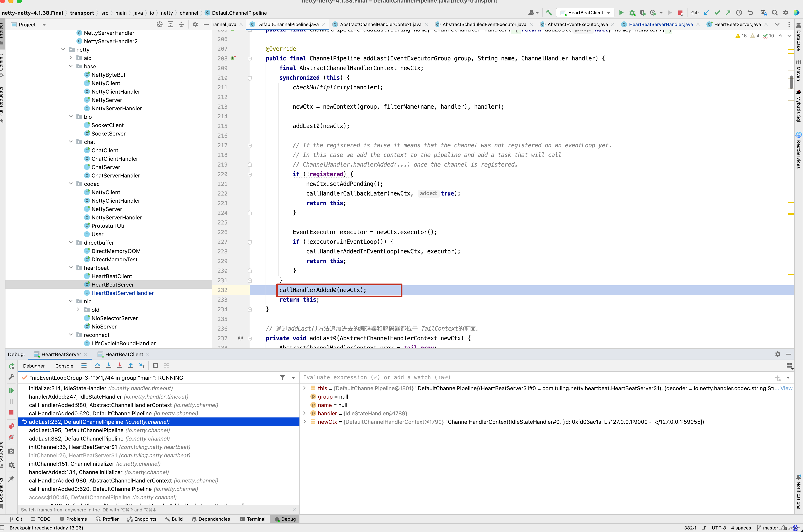Open the HeartBeatClient run configuration dropdown

tap(586, 13)
